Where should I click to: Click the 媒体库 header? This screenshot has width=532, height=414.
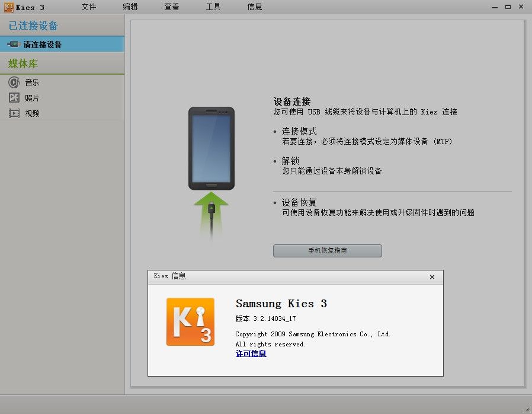23,63
